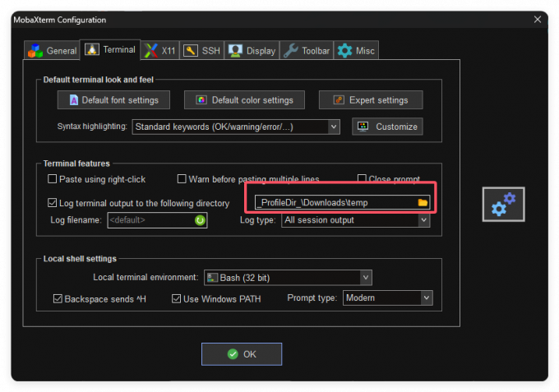Open the Toolbar tab
The height and width of the screenshot is (392, 559).
pyautogui.click(x=307, y=51)
